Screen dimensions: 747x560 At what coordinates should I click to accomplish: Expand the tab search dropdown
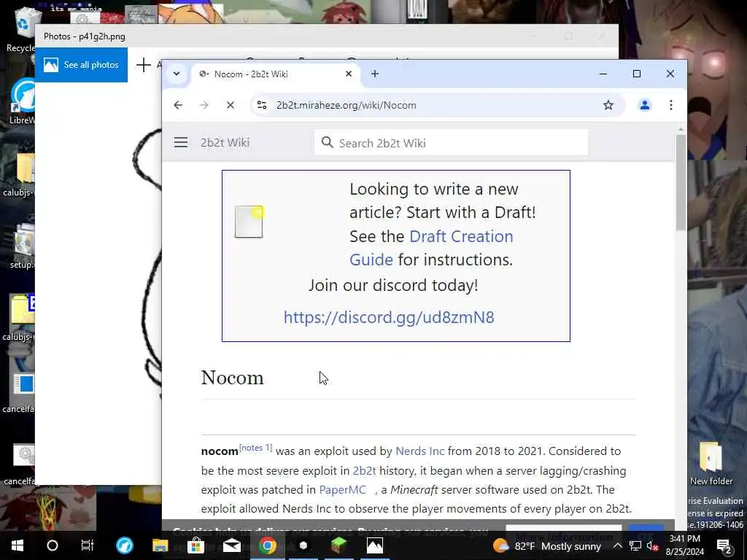click(177, 74)
